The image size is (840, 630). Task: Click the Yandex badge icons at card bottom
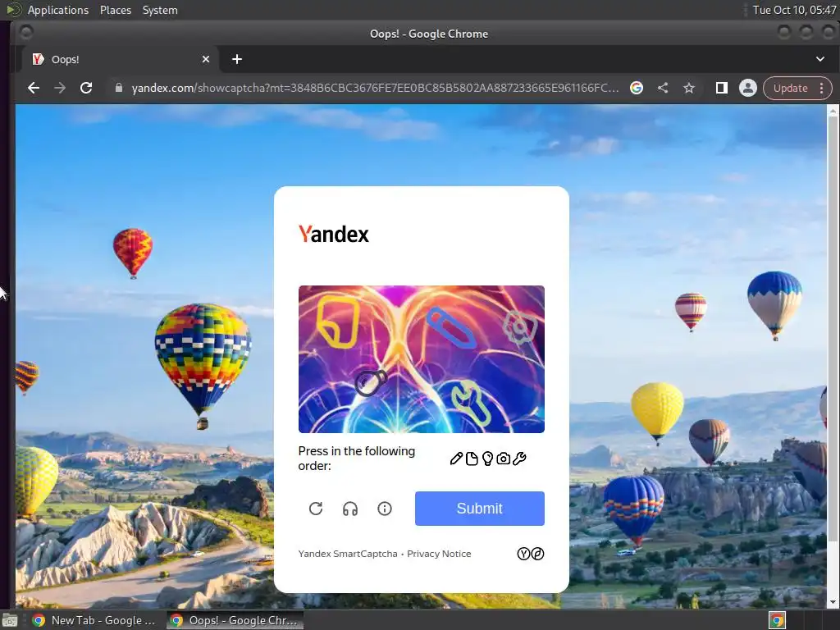click(531, 554)
